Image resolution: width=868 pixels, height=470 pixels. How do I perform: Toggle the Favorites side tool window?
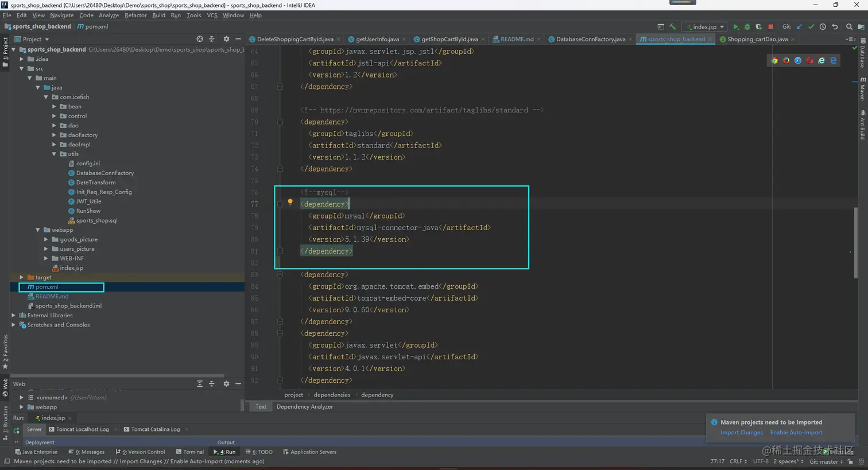[x=5, y=352]
